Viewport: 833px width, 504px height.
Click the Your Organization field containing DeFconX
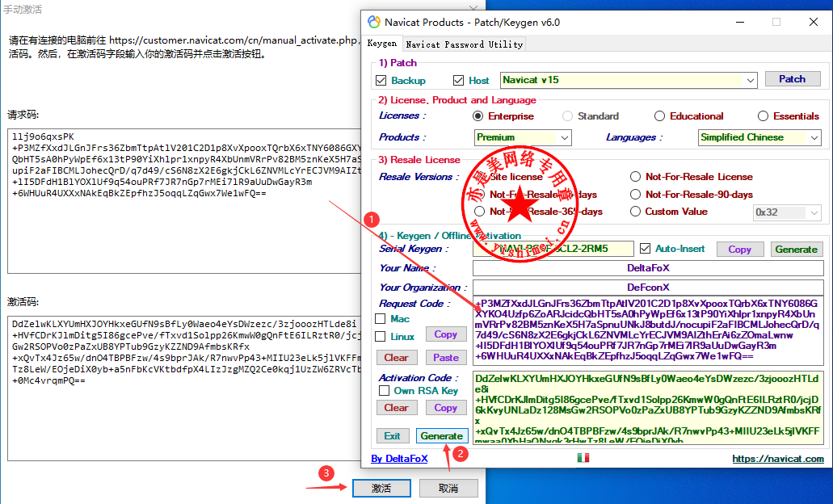(648, 288)
